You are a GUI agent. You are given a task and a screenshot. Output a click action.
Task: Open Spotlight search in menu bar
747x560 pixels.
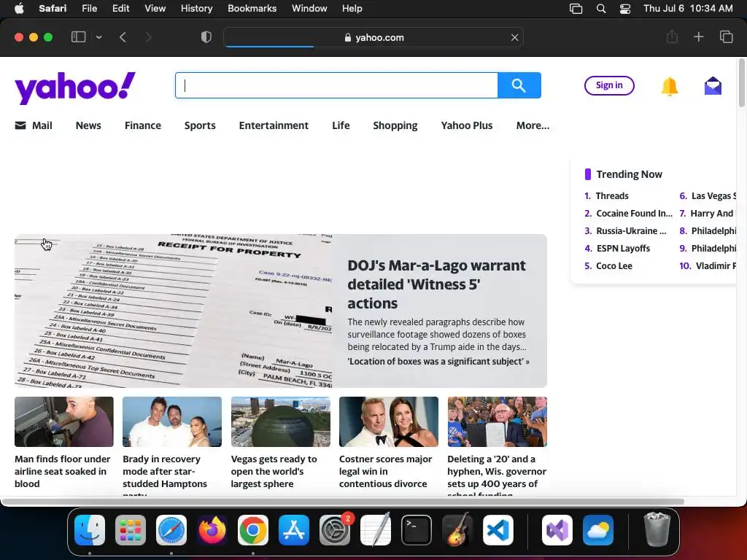pyautogui.click(x=601, y=9)
